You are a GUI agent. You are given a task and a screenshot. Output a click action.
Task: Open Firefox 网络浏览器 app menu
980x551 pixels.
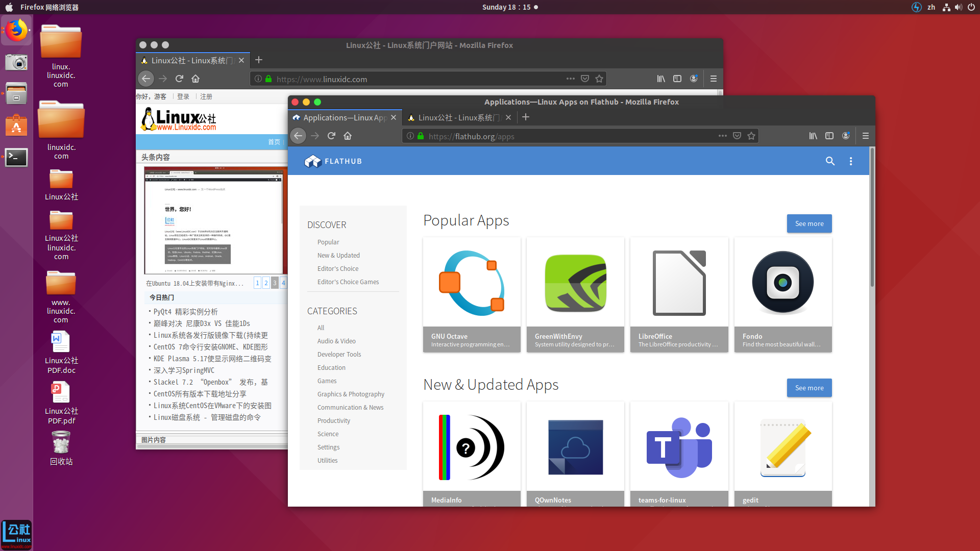[50, 7]
